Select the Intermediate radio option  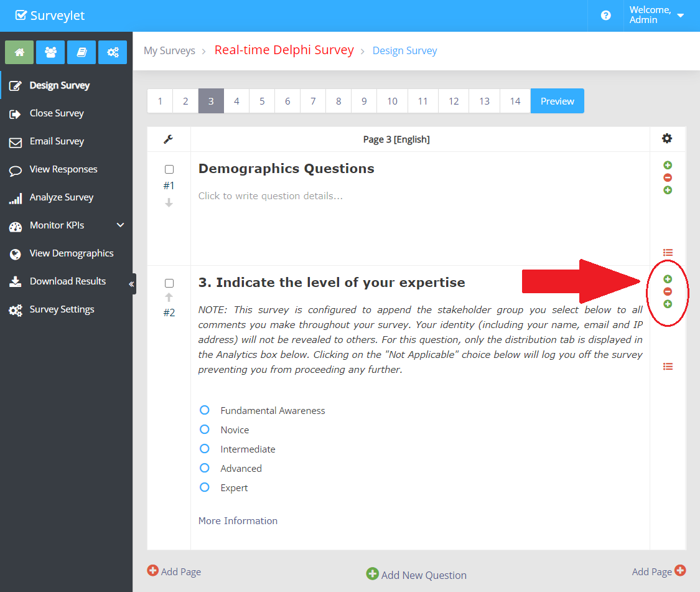(x=204, y=449)
